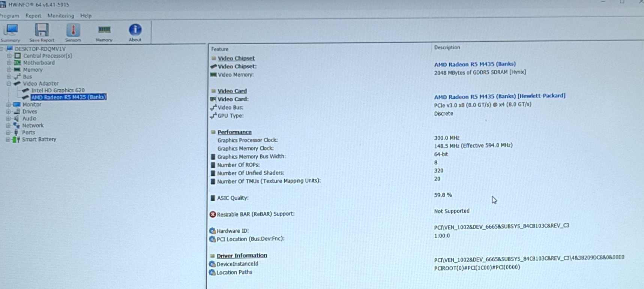Viewport: 644px width, 289px height.
Task: Select the DESKTOP-RDQMV1V root node
Action: (40, 49)
